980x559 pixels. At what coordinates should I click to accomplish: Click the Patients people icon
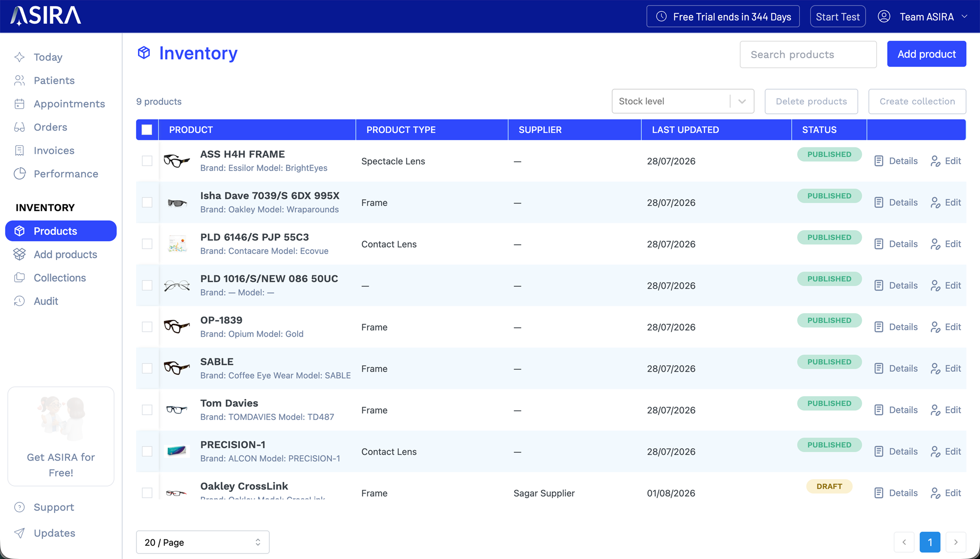(x=19, y=81)
